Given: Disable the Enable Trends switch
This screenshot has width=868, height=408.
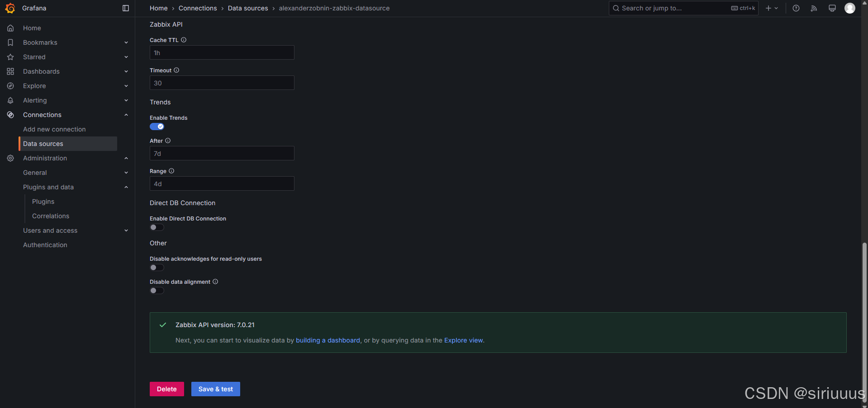Looking at the screenshot, I should tap(157, 127).
